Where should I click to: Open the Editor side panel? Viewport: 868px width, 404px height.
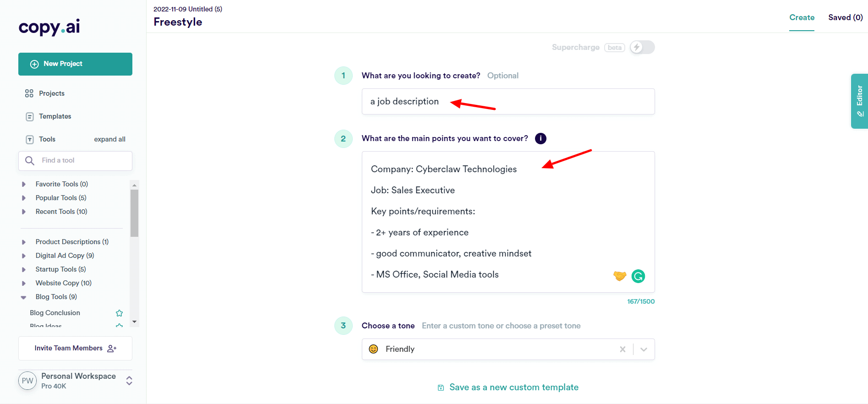[859, 101]
